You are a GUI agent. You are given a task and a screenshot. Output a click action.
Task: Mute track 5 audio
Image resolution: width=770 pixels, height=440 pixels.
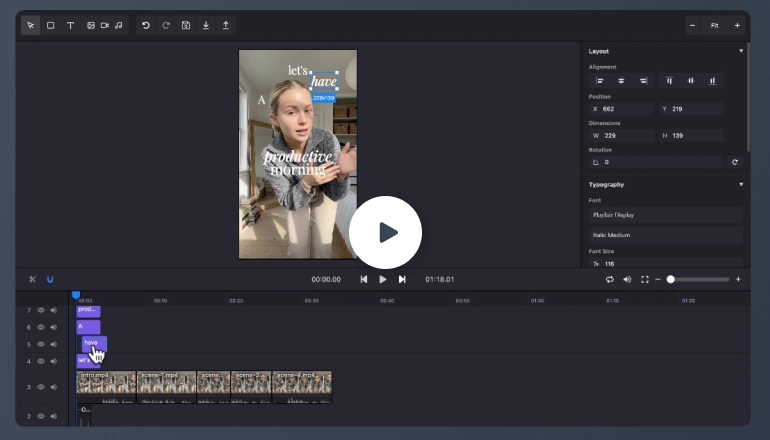tap(54, 344)
